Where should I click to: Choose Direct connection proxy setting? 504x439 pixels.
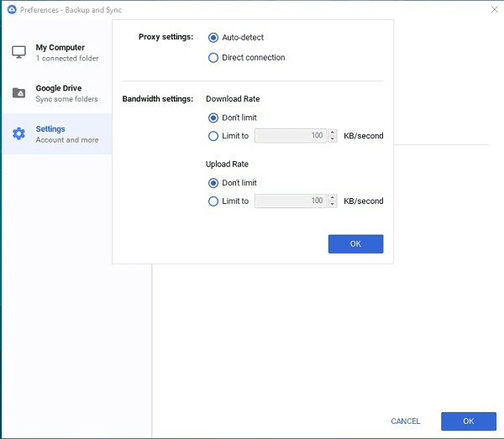[213, 58]
